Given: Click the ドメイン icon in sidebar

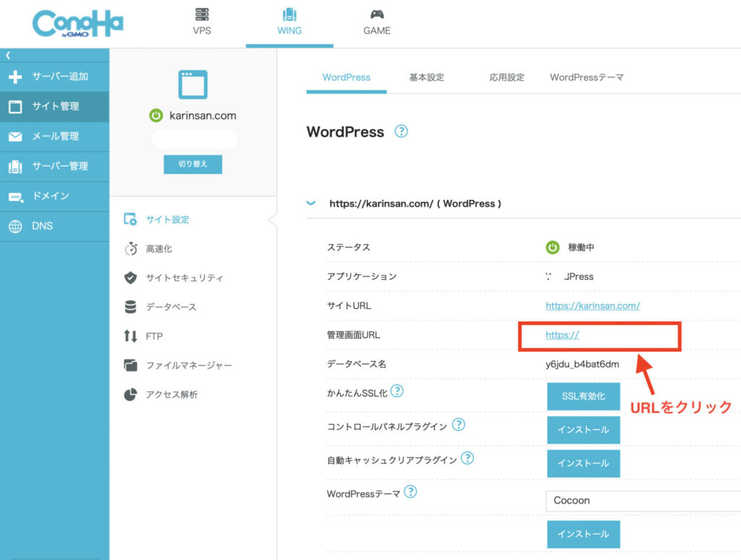Looking at the screenshot, I should (16, 197).
